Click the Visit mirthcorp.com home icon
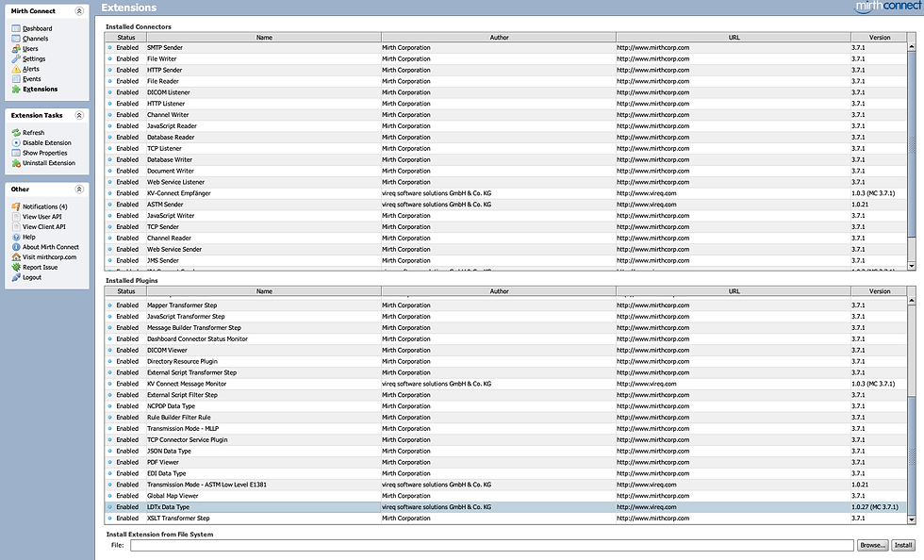The height and width of the screenshot is (560, 924). pos(16,257)
